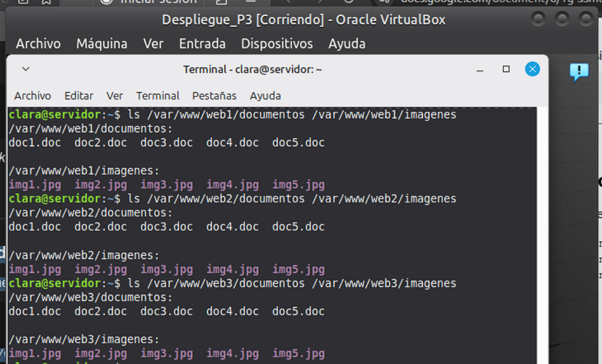Maximize the Terminal window
The width and height of the screenshot is (602, 364).
(506, 69)
